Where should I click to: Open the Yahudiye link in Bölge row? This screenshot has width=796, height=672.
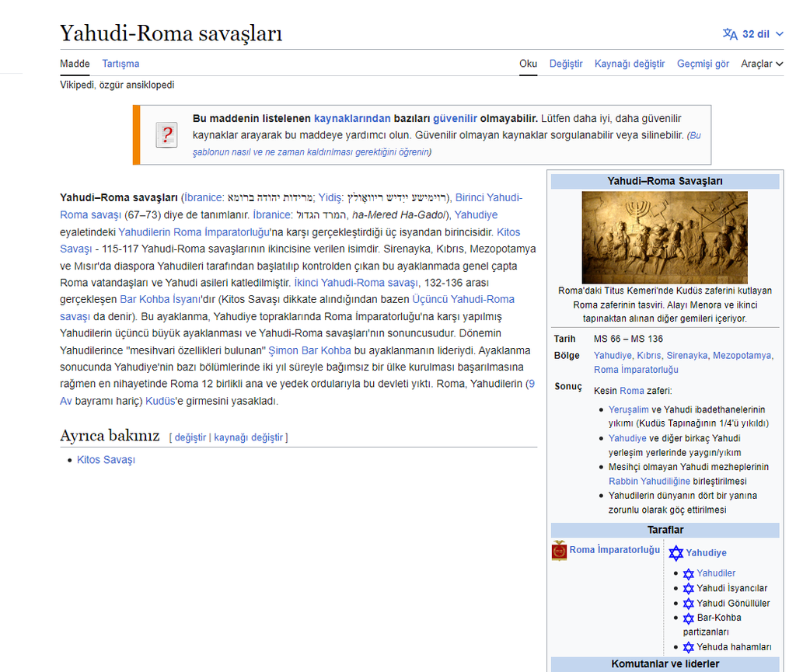613,356
